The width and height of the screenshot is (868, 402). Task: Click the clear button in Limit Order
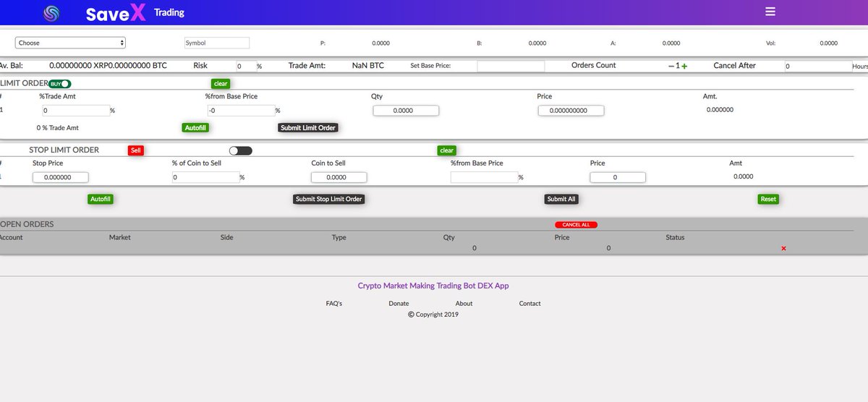point(221,84)
